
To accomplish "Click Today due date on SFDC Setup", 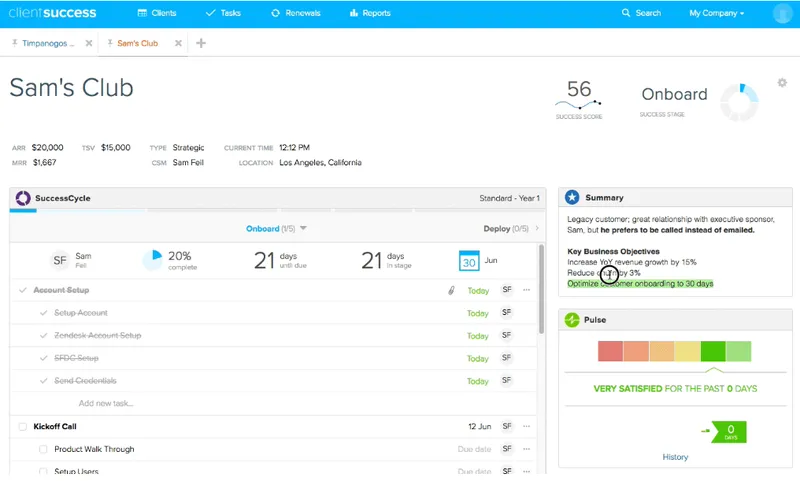I will 478,359.
